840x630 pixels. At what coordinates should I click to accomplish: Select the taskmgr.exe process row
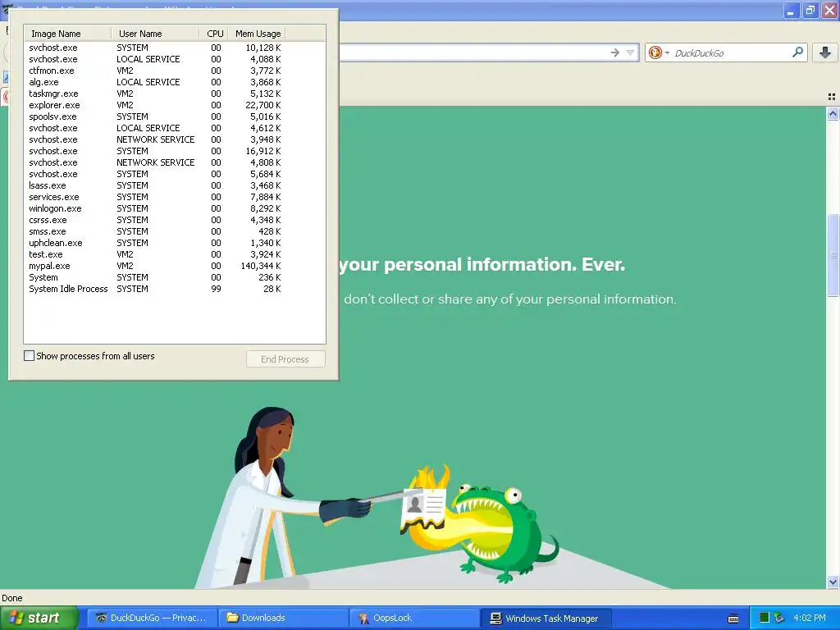click(x=155, y=94)
